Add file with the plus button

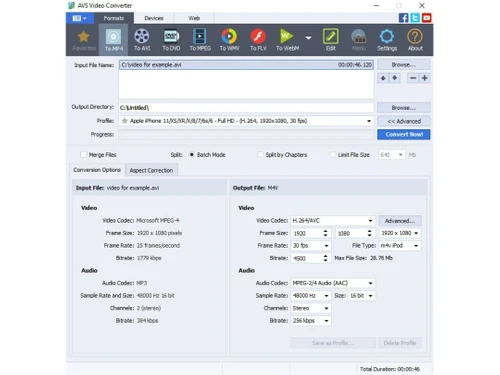[425, 78]
